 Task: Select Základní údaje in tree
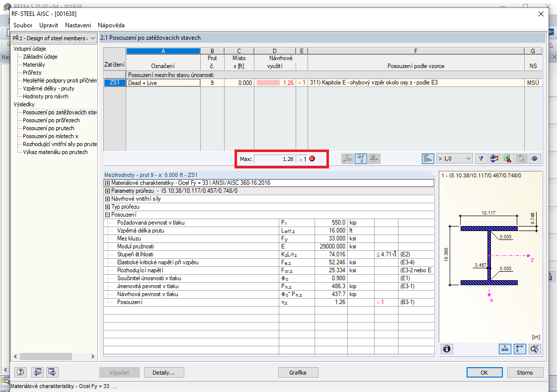(x=40, y=57)
